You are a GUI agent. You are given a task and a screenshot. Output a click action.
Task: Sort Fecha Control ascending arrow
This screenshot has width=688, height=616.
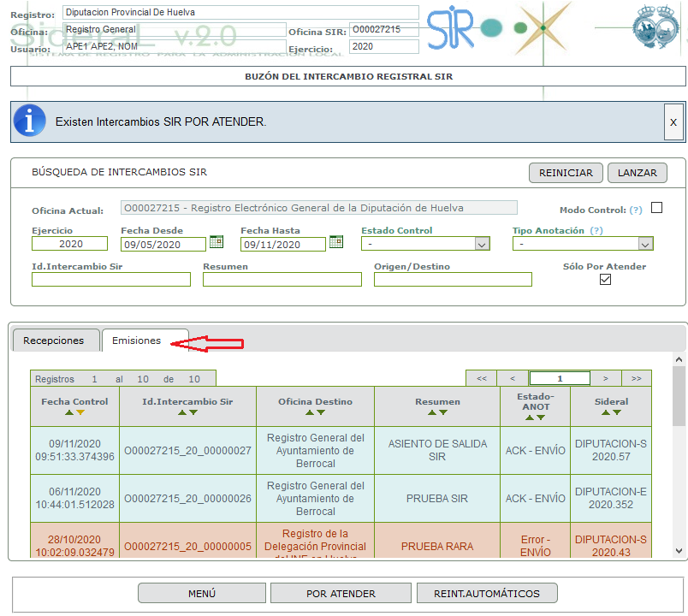69,412
